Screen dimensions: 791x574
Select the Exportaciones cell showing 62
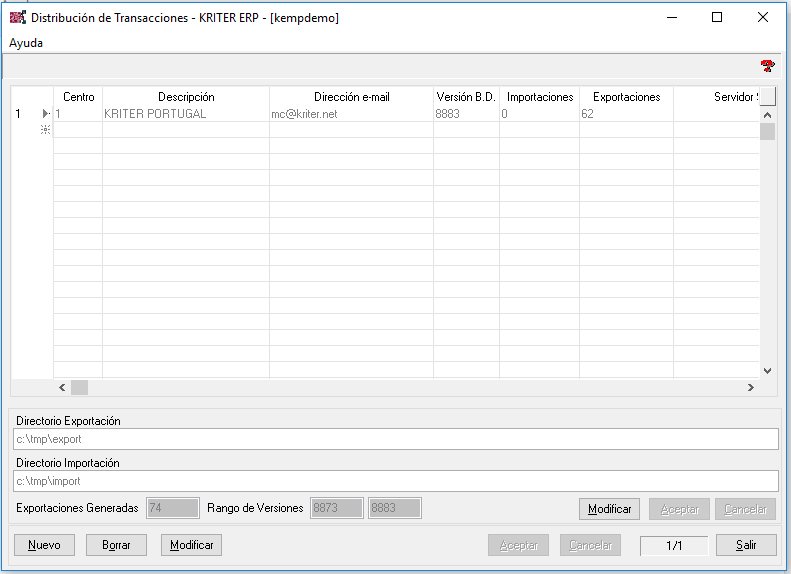pos(627,114)
